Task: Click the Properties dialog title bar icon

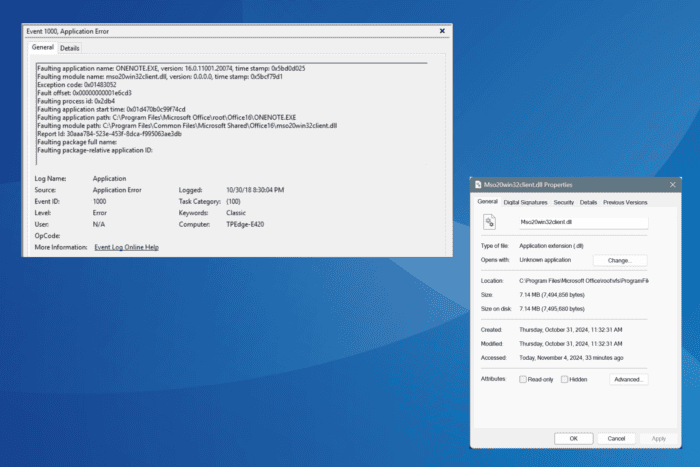Action: point(477,185)
